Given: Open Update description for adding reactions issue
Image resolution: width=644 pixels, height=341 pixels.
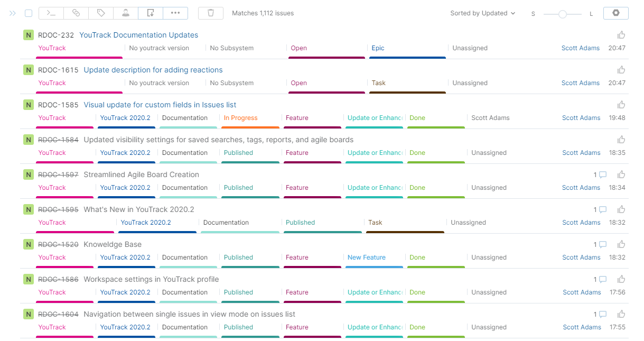Looking at the screenshot, I should 153,70.
